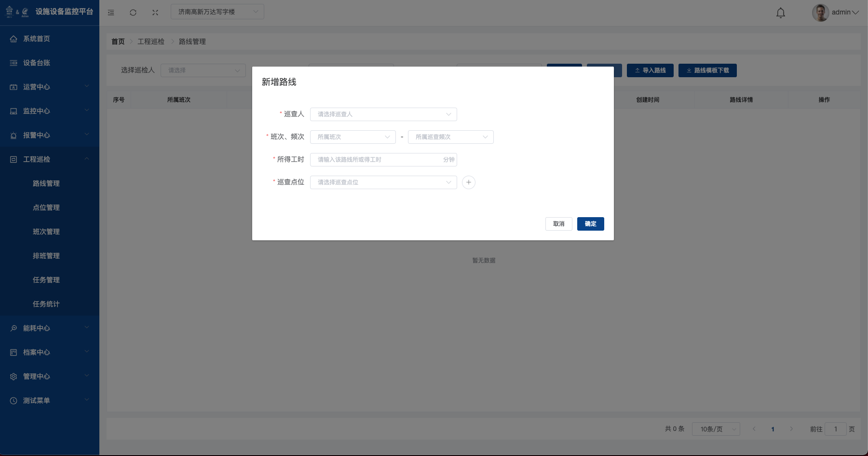Collapse sidebar using the menu fold icon
The image size is (868, 456).
(x=111, y=13)
